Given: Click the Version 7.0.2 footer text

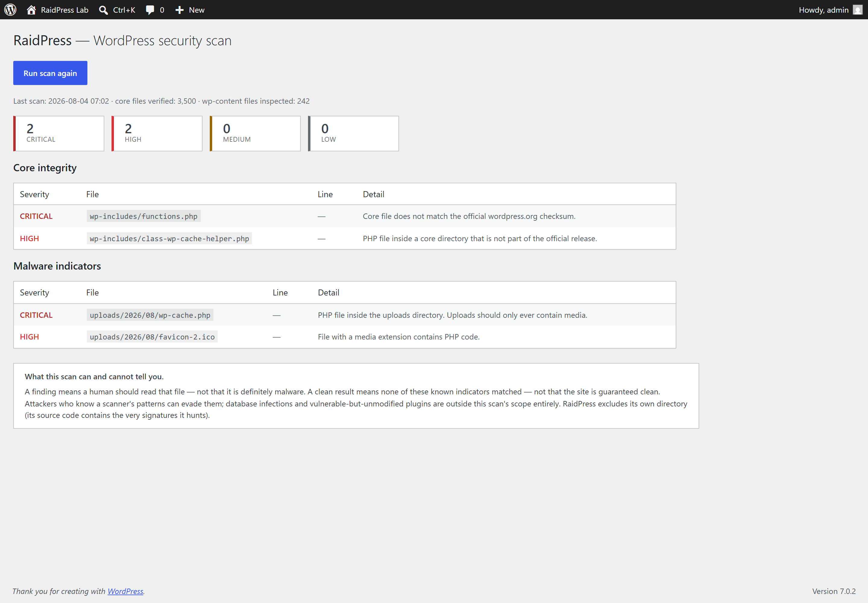Looking at the screenshot, I should [834, 591].
